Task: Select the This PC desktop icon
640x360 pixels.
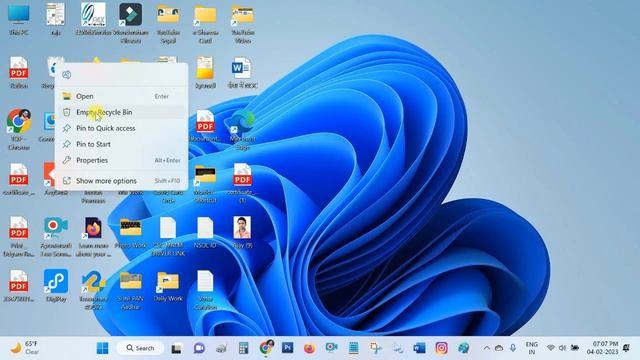Action: pyautogui.click(x=19, y=20)
